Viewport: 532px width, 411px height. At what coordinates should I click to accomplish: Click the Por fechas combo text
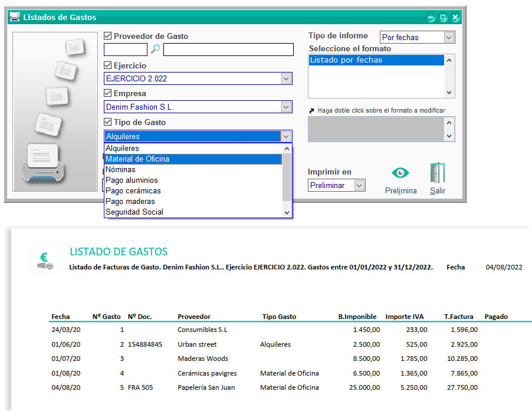pyautogui.click(x=400, y=37)
